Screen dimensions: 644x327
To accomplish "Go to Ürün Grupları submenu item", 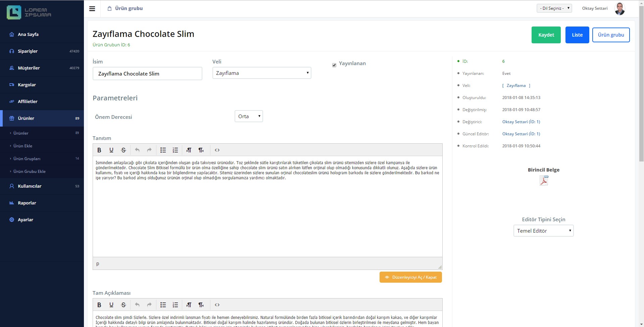I will [x=27, y=158].
